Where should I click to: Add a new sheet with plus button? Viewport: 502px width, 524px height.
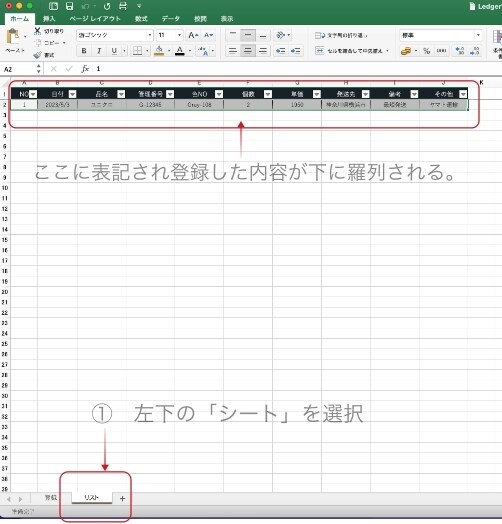[122, 498]
